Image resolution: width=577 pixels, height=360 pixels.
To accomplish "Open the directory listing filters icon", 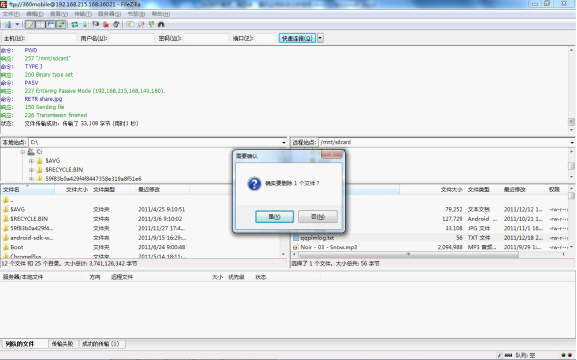I will pyautogui.click(x=130, y=25).
